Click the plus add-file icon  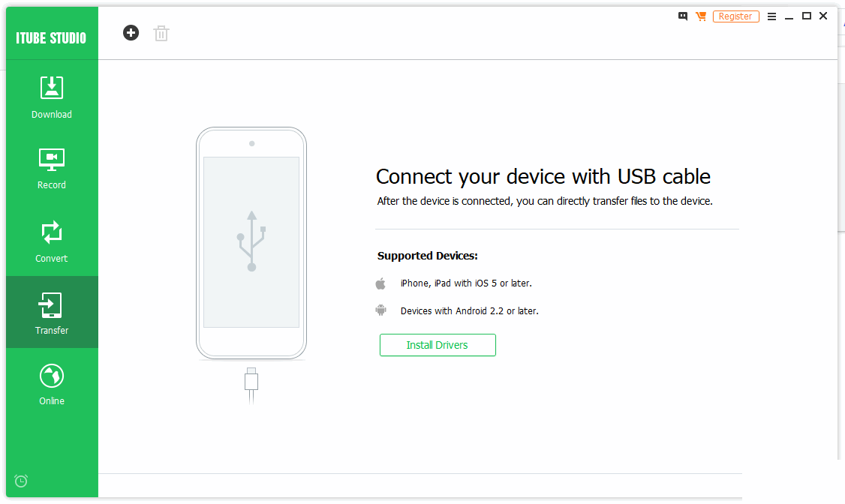131,33
